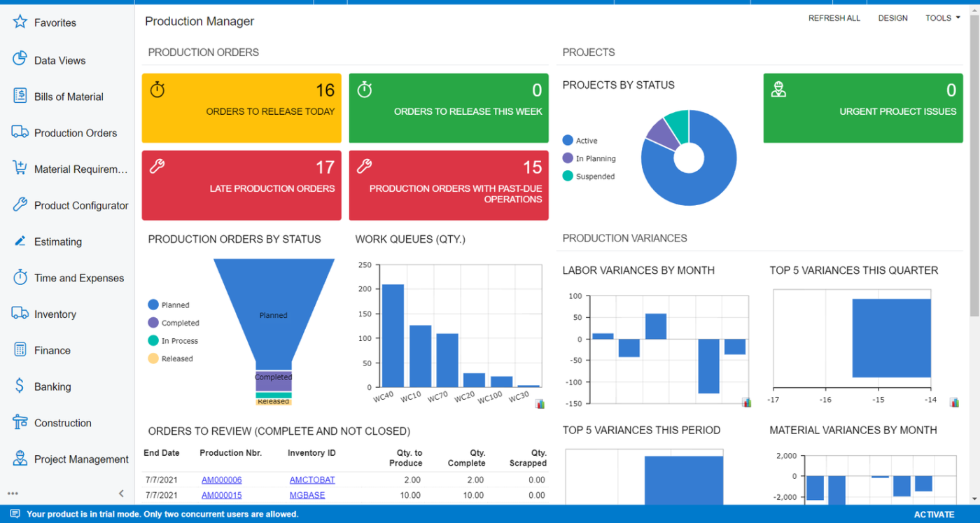Toggle In Planning legend item
Viewport: 980px width, 523px height.
point(568,159)
